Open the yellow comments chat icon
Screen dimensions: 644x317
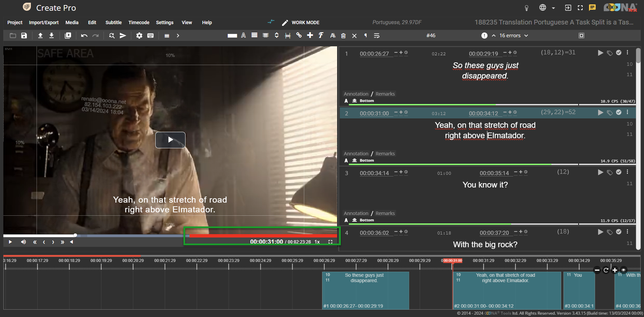(592, 8)
